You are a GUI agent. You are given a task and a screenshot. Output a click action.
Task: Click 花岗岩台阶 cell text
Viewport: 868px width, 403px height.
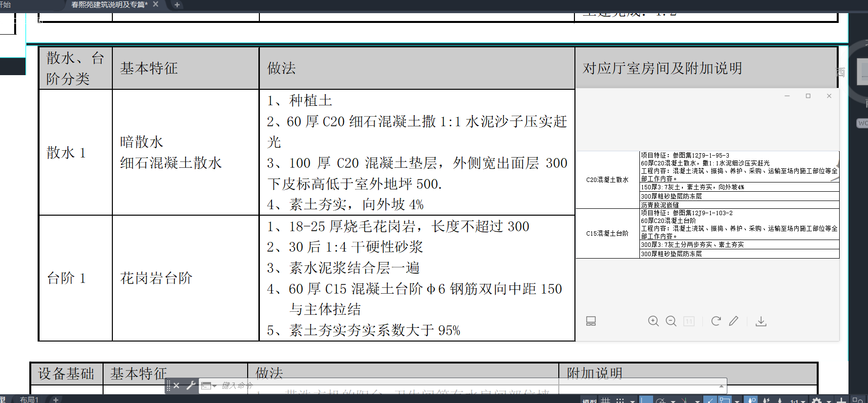pos(156,278)
